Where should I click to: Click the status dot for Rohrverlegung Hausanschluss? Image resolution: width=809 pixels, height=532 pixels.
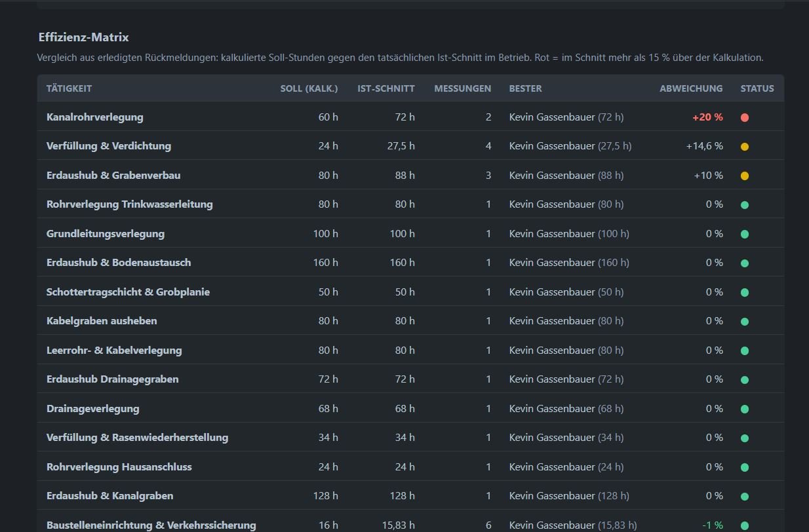pos(745,467)
